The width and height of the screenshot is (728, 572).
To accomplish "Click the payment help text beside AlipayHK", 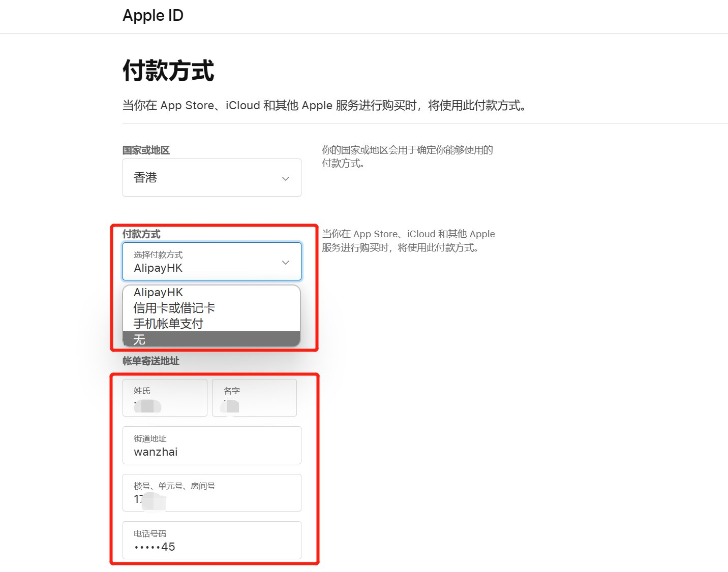I will (408, 241).
